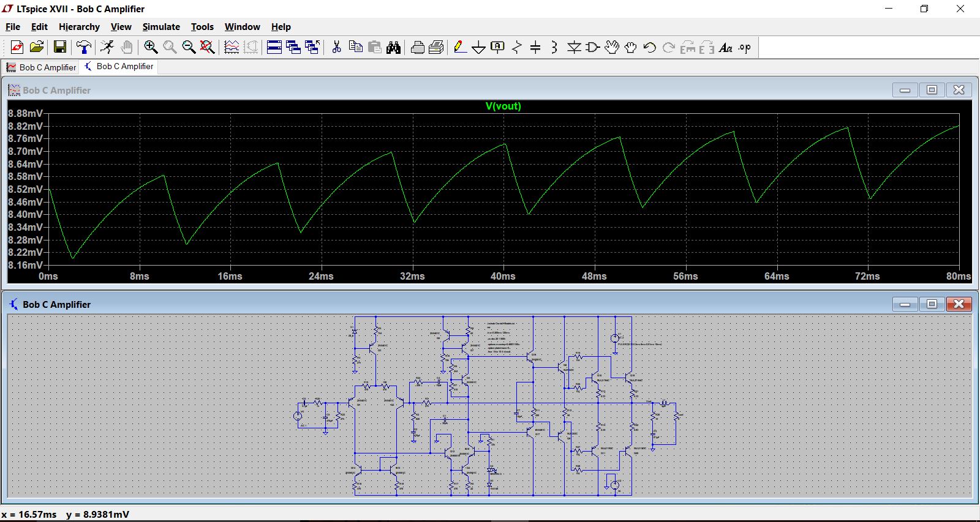Image resolution: width=980 pixels, height=522 pixels.
Task: Place text with the Aa icon
Action: [x=726, y=47]
